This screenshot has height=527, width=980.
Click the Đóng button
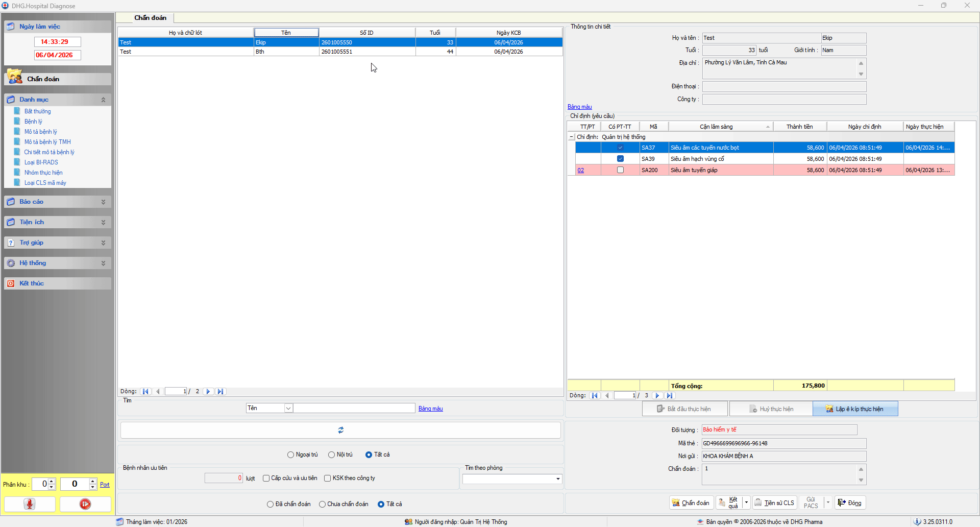[850, 503]
